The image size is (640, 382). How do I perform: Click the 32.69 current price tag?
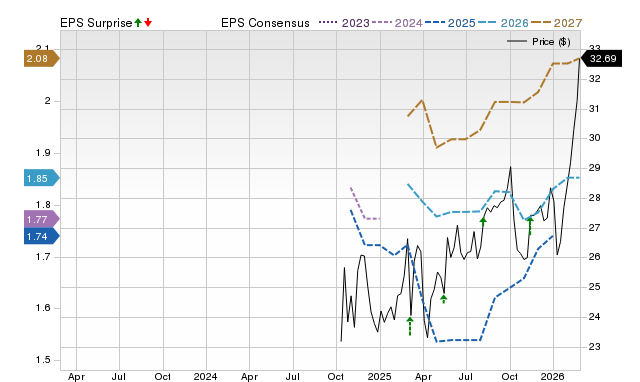[x=601, y=58]
